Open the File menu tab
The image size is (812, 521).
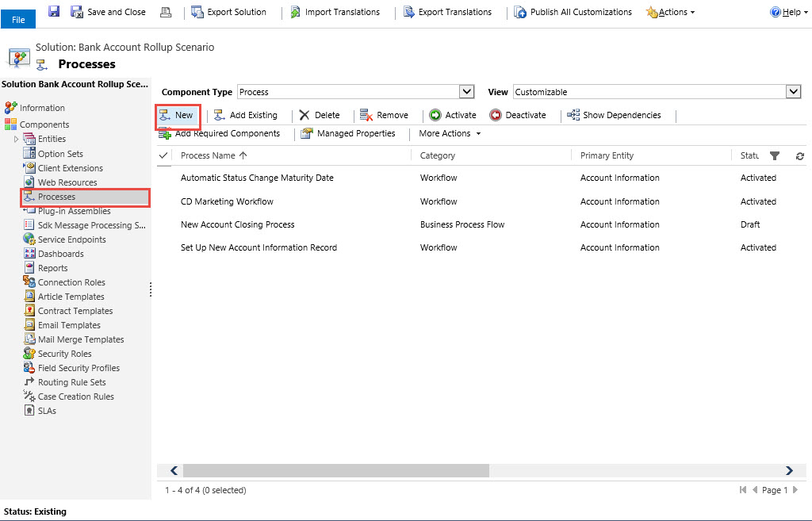pyautogui.click(x=18, y=20)
